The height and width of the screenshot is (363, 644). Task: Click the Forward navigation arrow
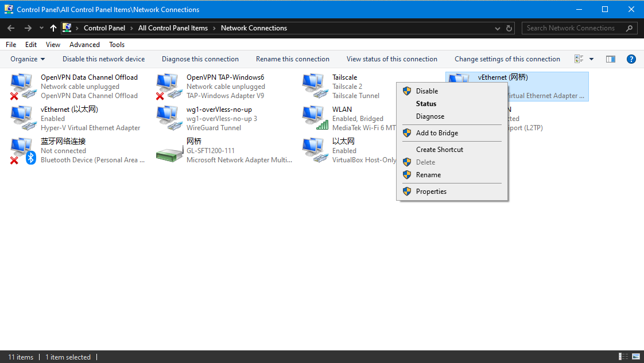(28, 28)
